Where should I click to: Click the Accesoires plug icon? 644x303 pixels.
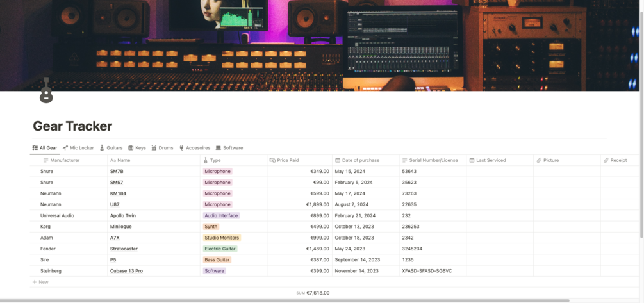[181, 148]
